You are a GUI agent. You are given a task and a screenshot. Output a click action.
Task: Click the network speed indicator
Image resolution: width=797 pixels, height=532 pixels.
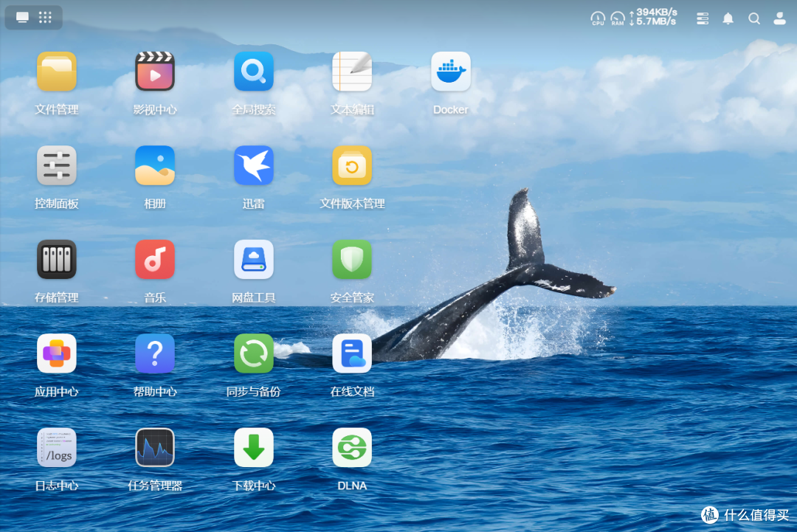click(x=653, y=17)
